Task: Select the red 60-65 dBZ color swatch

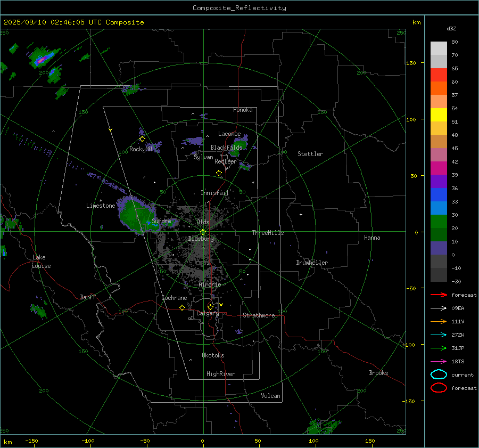Action: pyautogui.click(x=439, y=75)
